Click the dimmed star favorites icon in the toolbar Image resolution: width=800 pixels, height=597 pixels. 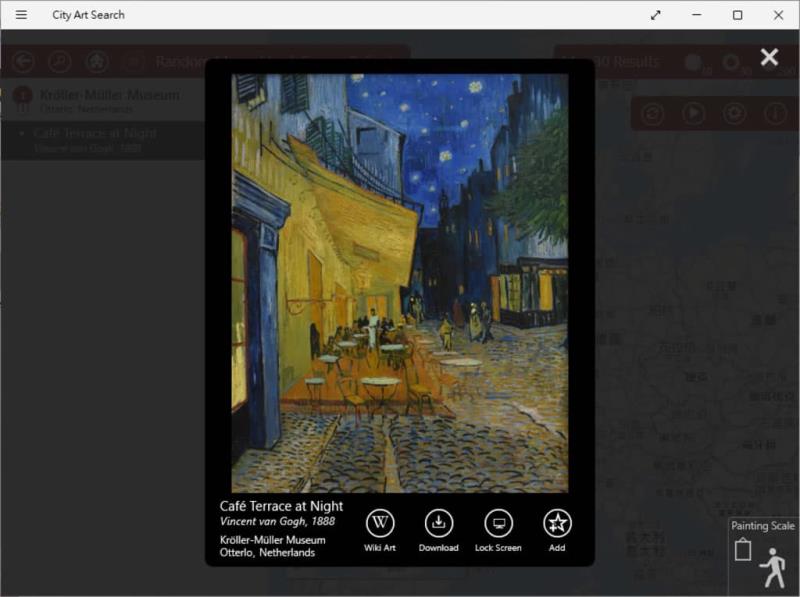tap(97, 62)
